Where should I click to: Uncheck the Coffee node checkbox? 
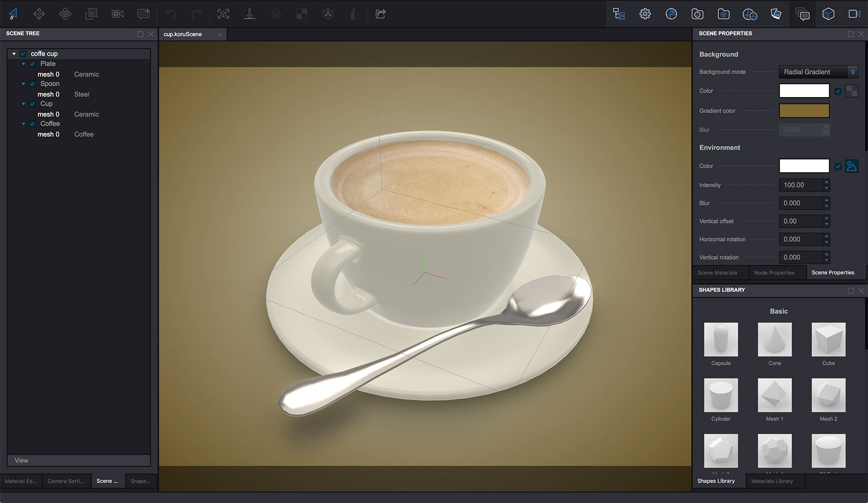(32, 123)
